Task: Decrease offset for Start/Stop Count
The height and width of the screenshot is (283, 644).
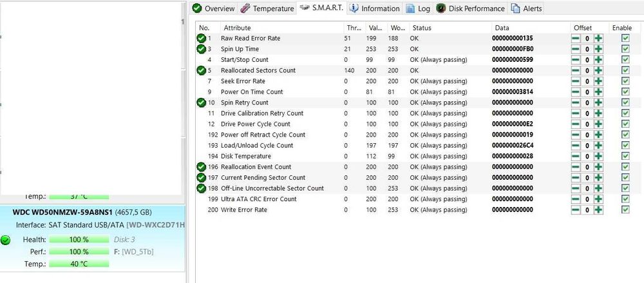Action: (576, 60)
